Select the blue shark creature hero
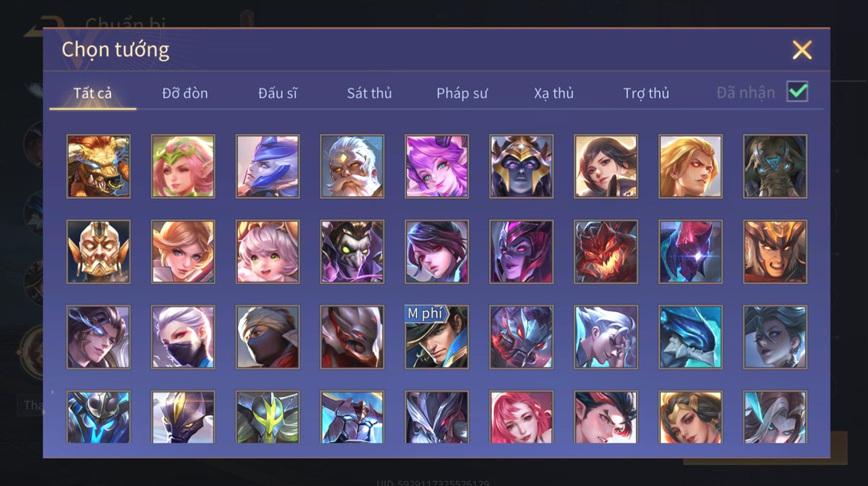 pyautogui.click(x=690, y=337)
